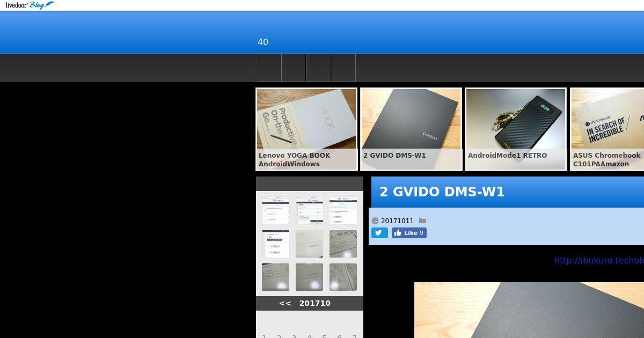The image size is (644, 338).
Task: Open last sidebar thumbnail in bottom row
Action: pos(343,277)
